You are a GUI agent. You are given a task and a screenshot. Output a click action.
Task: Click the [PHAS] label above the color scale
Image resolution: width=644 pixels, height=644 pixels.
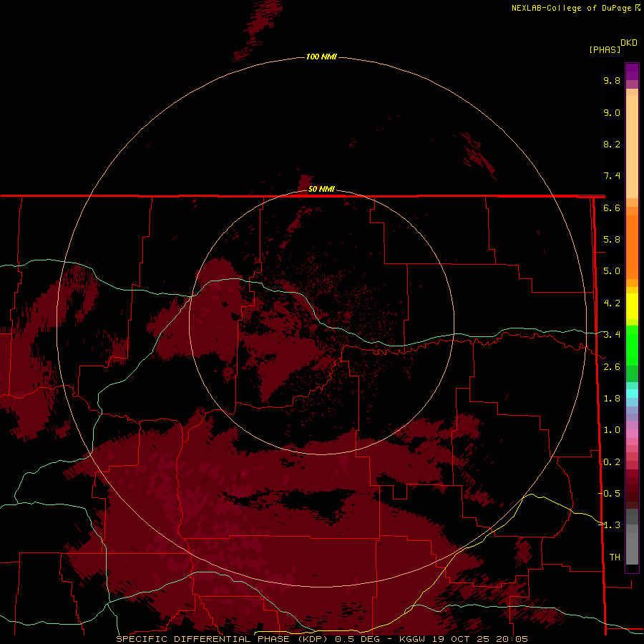(605, 49)
